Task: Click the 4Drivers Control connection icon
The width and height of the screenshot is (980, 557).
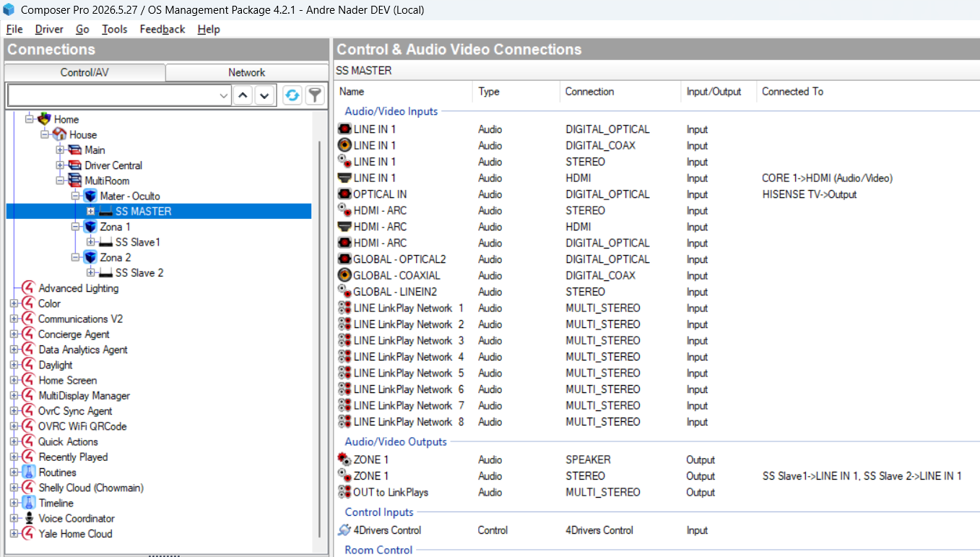Action: pos(344,530)
